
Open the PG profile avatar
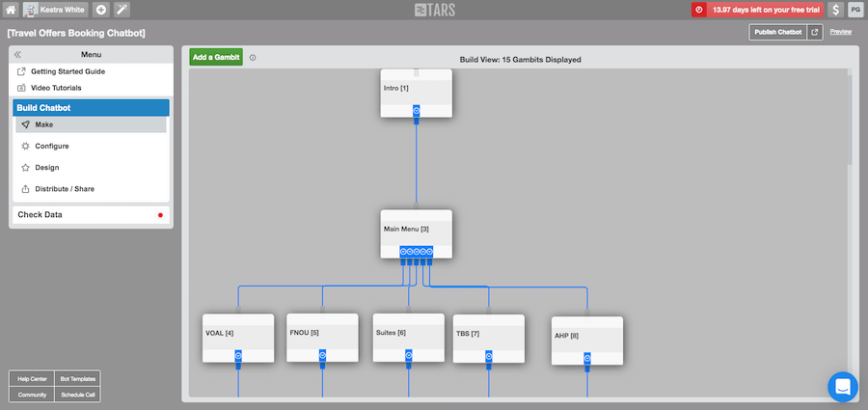855,10
